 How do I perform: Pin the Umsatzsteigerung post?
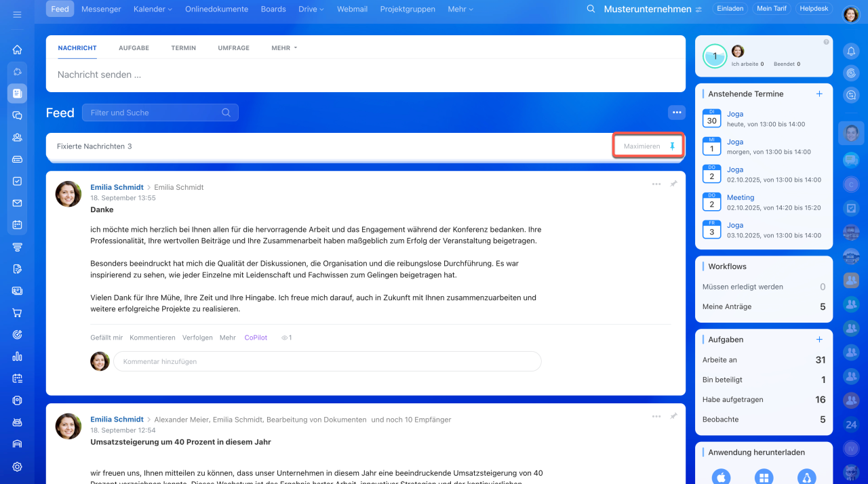[x=673, y=416]
